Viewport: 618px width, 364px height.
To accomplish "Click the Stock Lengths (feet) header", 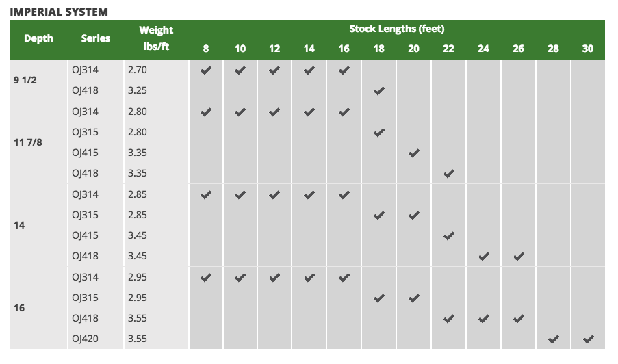I will 396,29.
